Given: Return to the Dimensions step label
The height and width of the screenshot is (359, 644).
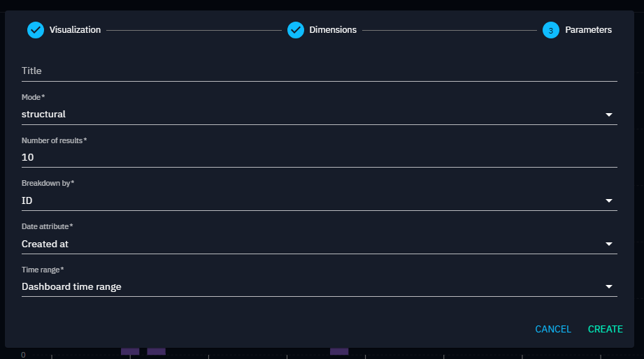Looking at the screenshot, I should [333, 30].
